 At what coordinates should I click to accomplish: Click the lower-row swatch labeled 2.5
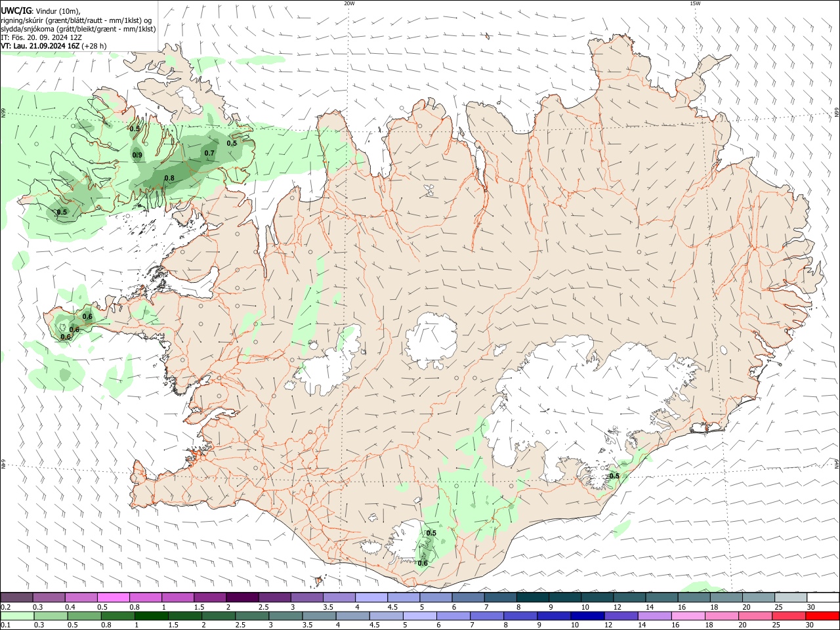[252, 616]
